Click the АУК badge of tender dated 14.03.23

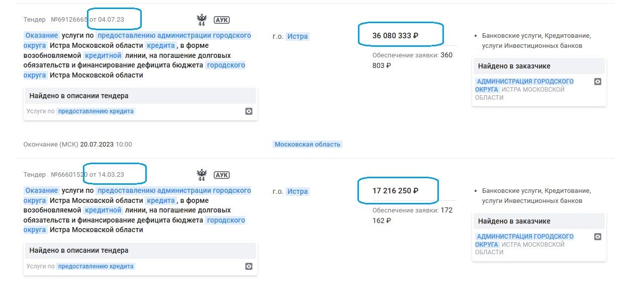coord(222,175)
